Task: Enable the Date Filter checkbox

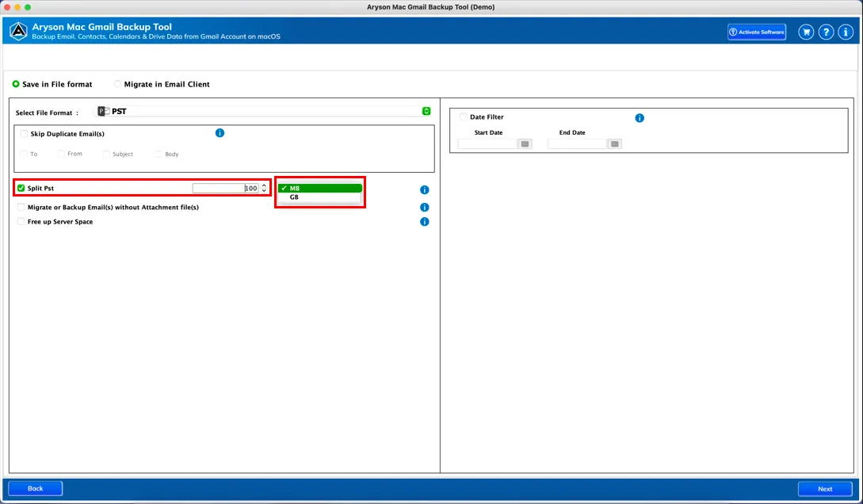Action: 464,117
